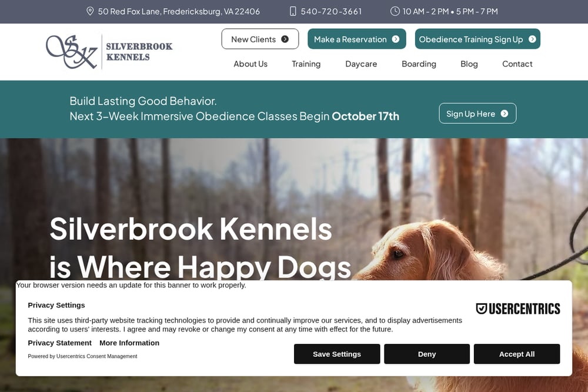The width and height of the screenshot is (588, 392).
Task: Click the arrow icon in Make a Reservation
Action: (x=396, y=39)
